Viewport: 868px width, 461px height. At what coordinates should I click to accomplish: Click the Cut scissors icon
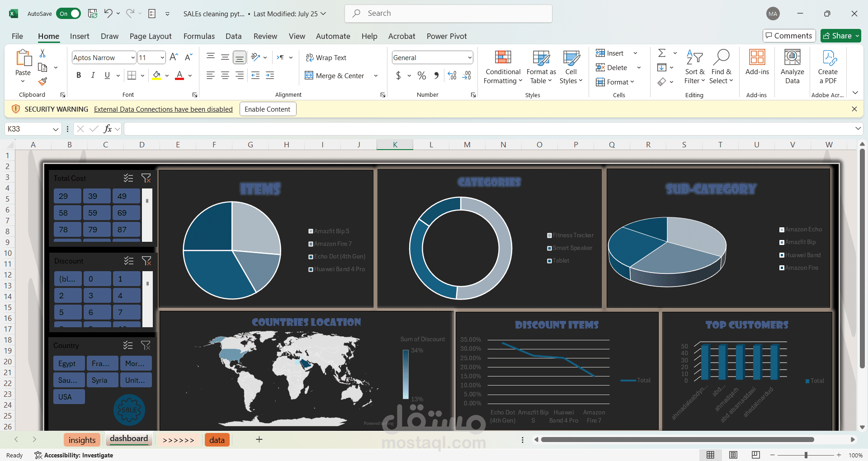click(42, 53)
